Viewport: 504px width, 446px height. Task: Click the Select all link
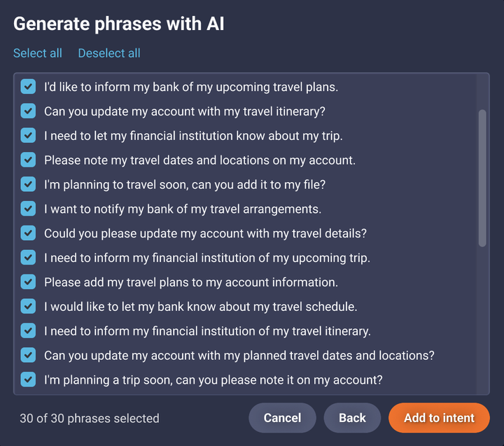(38, 53)
